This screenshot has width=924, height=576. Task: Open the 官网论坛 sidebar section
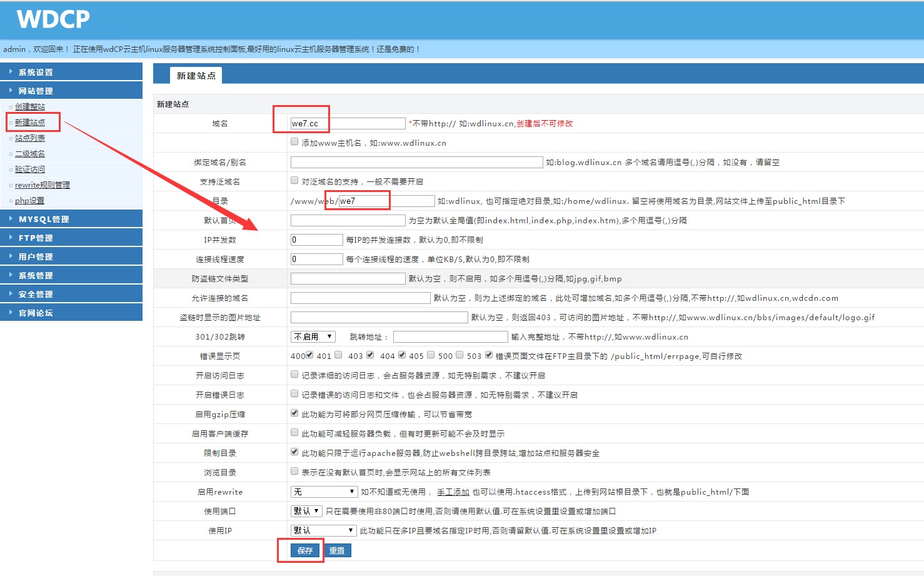tap(71, 313)
